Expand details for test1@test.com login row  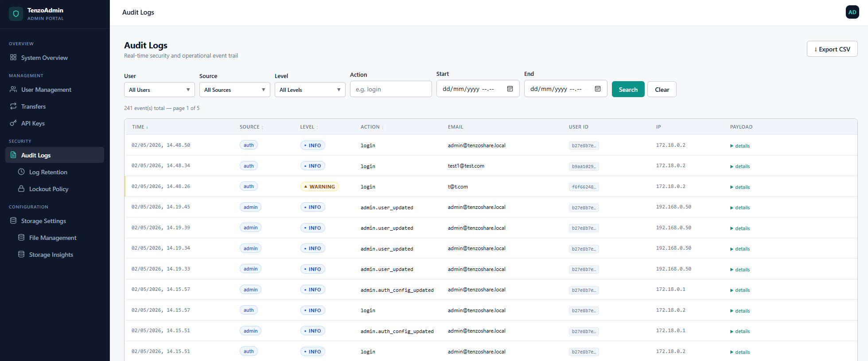[x=740, y=166]
